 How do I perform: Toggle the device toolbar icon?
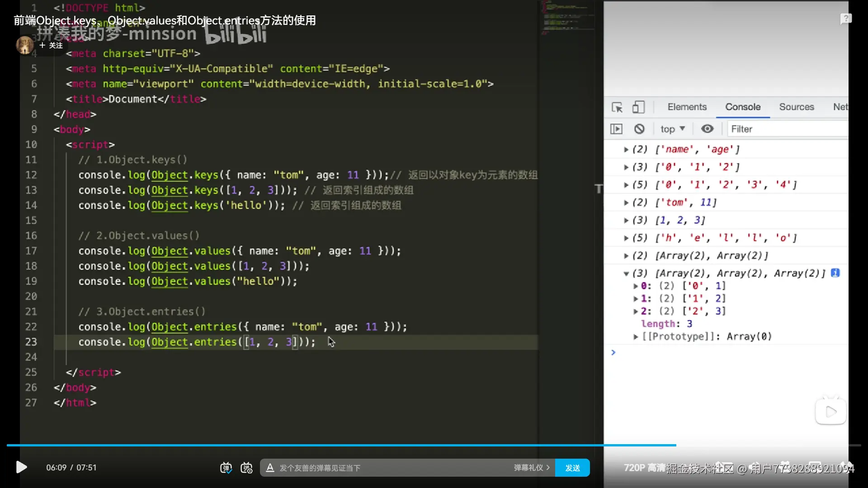(x=638, y=107)
